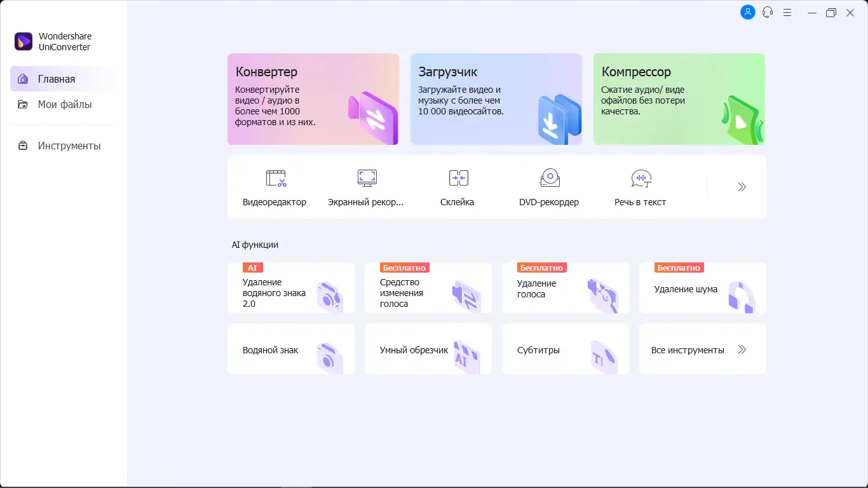Click the converter description text

pyautogui.click(x=275, y=106)
